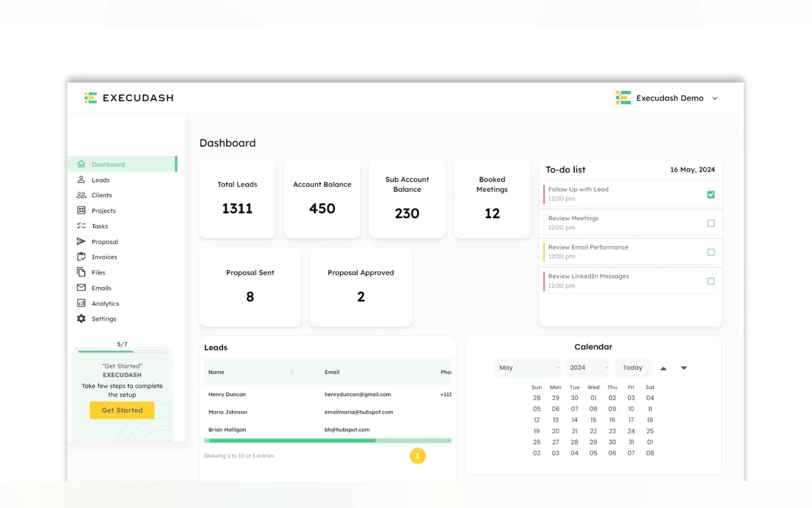812x508 pixels.
Task: Click the Projects grid icon
Action: click(81, 210)
